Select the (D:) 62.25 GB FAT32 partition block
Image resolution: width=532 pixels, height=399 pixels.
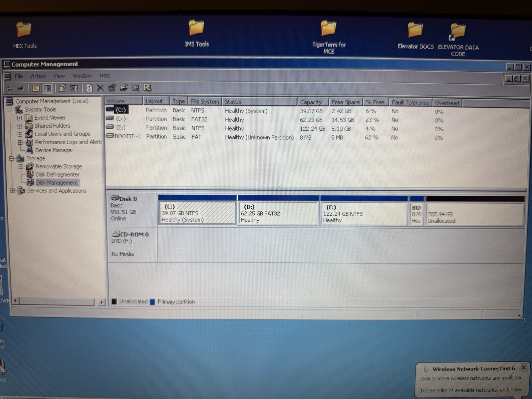pos(278,213)
